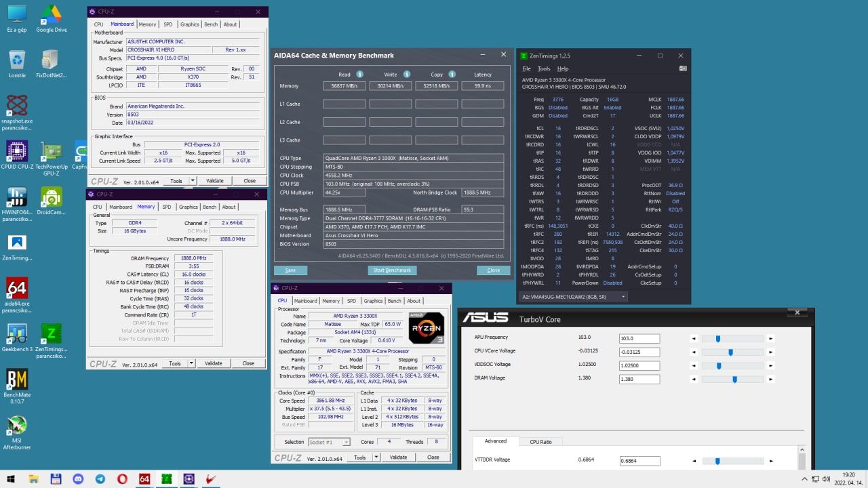Select Advanced tab in TurboV Core
868x488 pixels.
coord(496,441)
